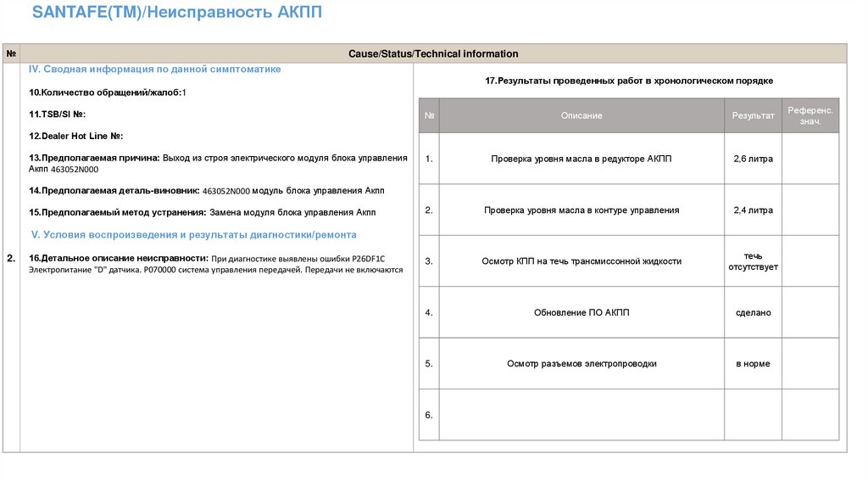Click row number '6.' in results table
Viewport: 868px width, 487px height.
point(429,415)
